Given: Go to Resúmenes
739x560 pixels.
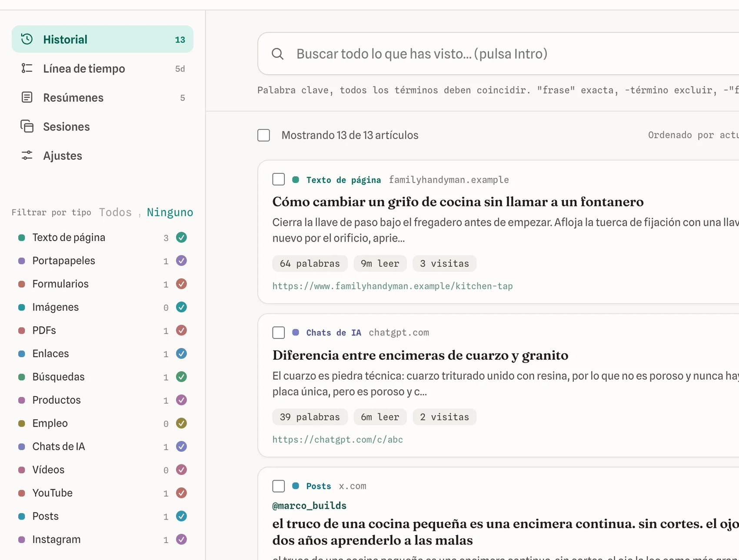Looking at the screenshot, I should pyautogui.click(x=103, y=97).
